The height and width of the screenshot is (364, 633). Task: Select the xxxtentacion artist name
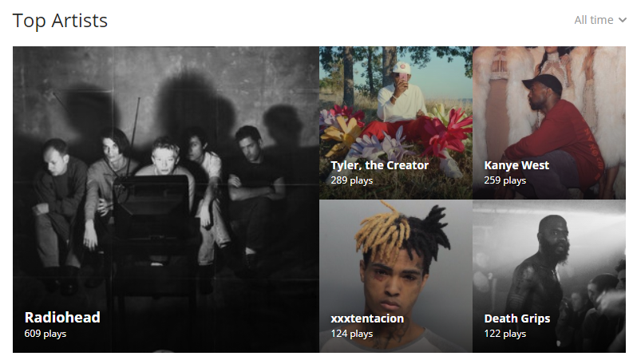click(367, 318)
